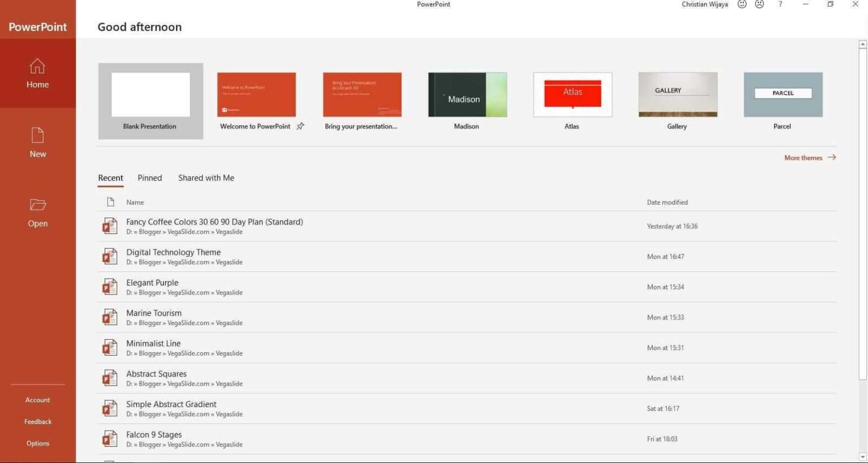Open the Home icon in sidebar
Viewport: 868px width, 463px height.
pos(37,67)
